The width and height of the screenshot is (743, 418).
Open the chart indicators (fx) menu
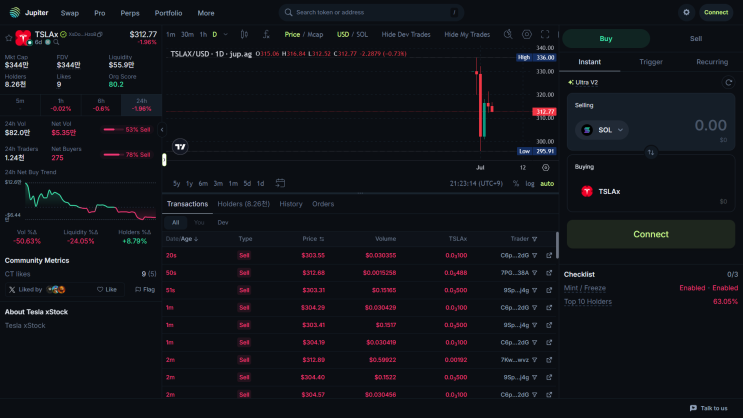pos(266,34)
